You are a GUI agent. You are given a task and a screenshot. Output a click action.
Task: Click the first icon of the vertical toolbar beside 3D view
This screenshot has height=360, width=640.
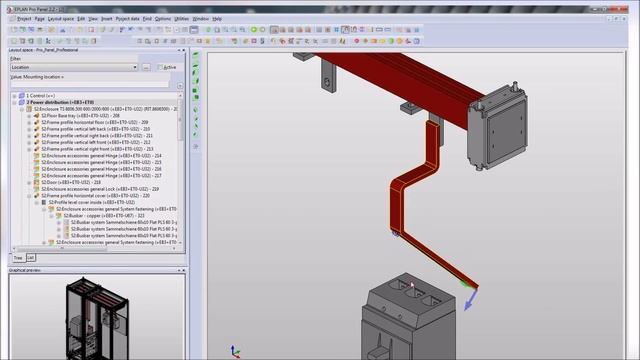point(196,55)
